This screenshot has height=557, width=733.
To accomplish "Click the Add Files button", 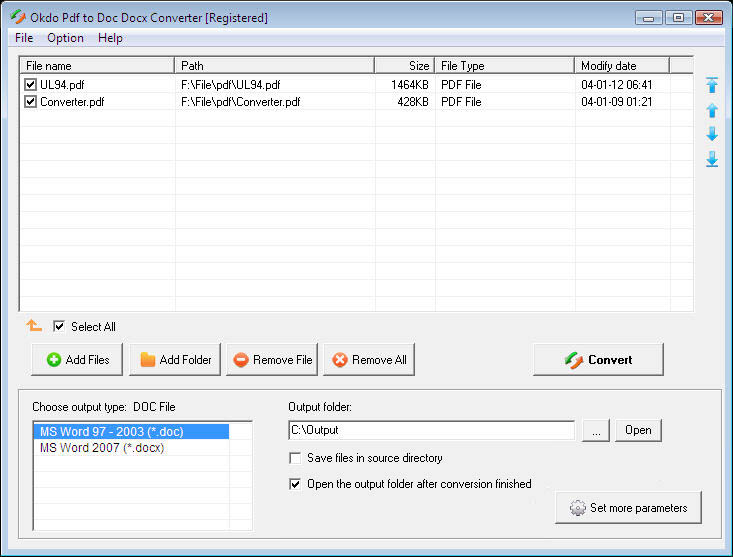I will (78, 360).
